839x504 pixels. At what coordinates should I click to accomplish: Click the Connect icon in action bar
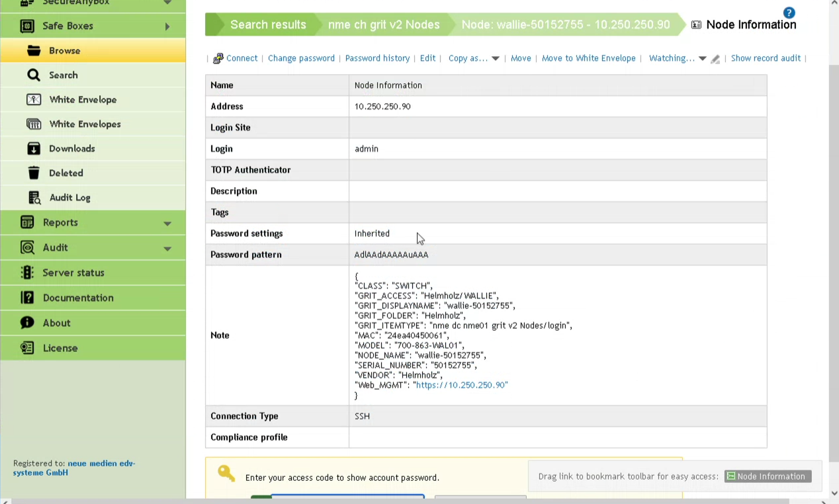[x=218, y=58]
